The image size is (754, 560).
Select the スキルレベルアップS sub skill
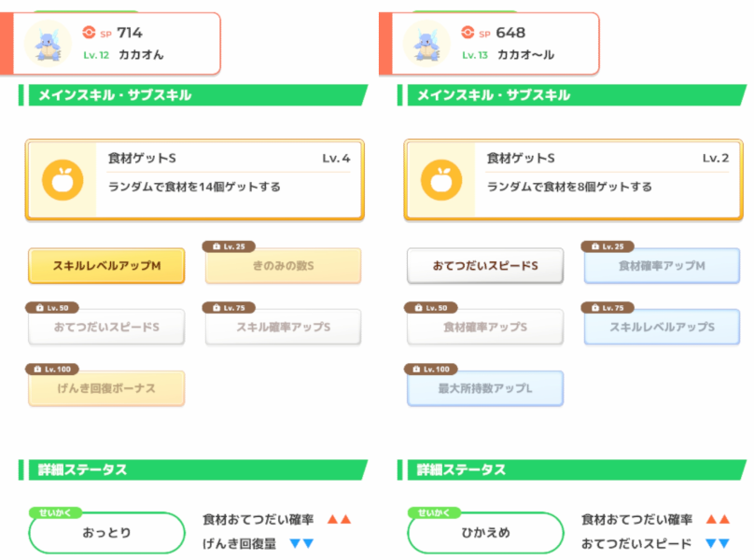click(x=662, y=327)
